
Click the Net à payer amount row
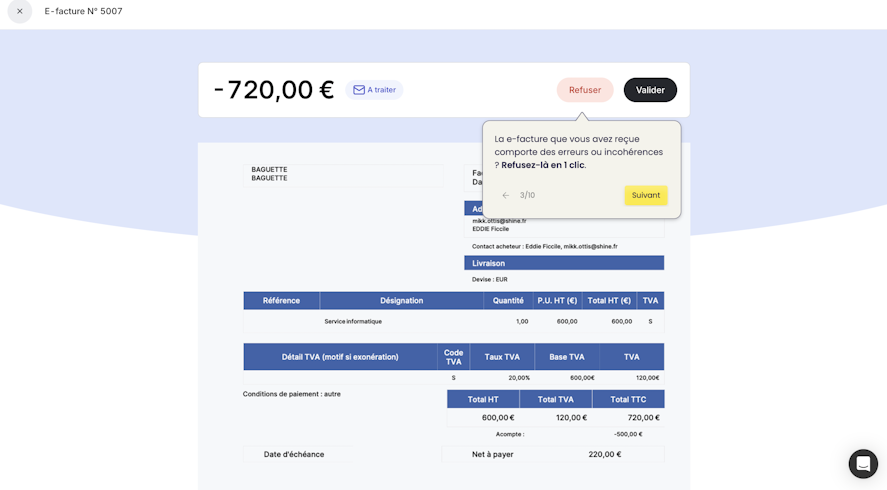pos(553,454)
